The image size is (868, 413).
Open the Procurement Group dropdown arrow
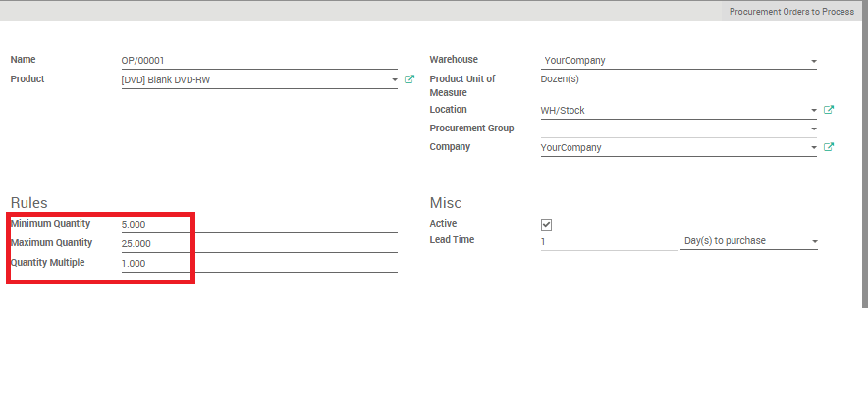pos(813,129)
